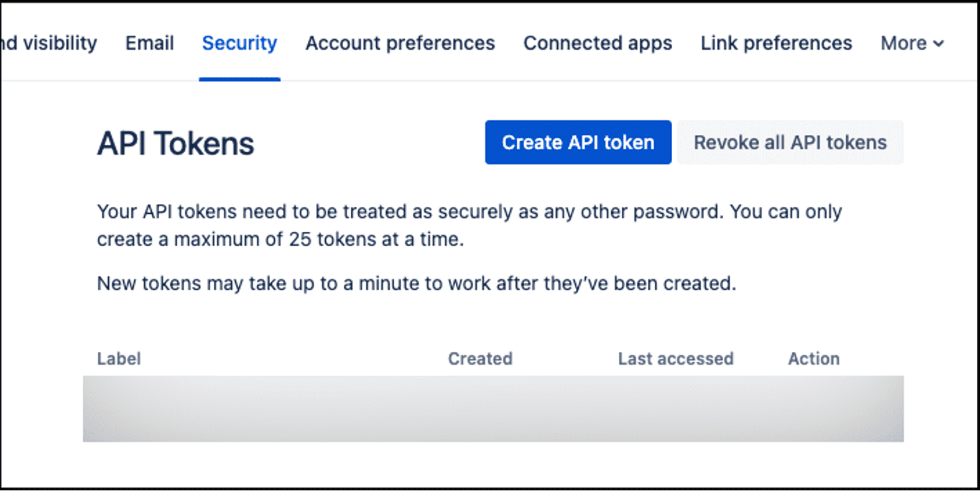980x491 pixels.
Task: Click the Revoke all API tokens button
Action: pos(790,142)
